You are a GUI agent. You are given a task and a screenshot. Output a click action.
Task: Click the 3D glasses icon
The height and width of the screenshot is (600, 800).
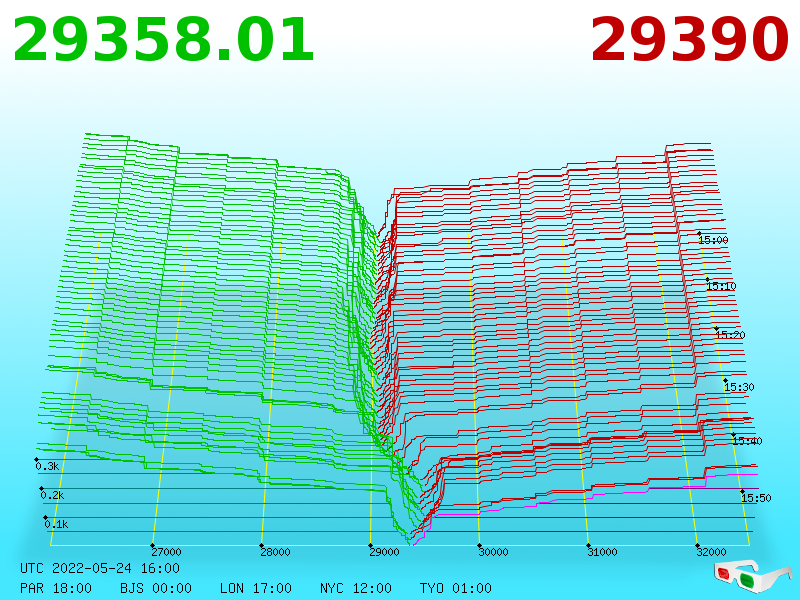click(x=752, y=575)
